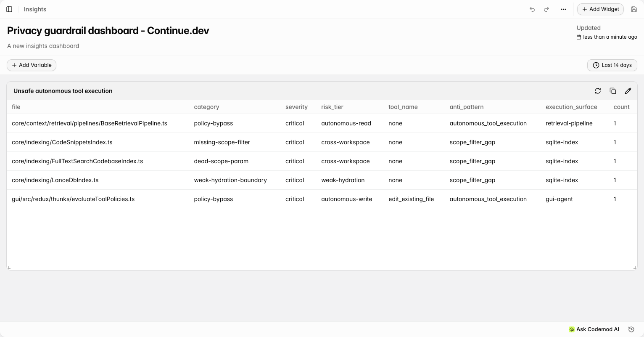This screenshot has height=337, width=644.
Task: Sort by the file column header
Action: coord(16,107)
